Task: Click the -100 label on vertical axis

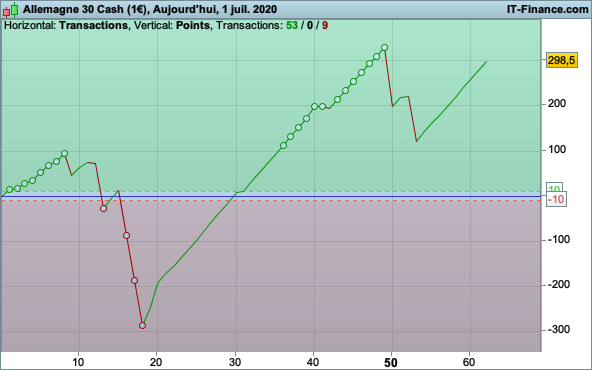Action: pyautogui.click(x=558, y=239)
